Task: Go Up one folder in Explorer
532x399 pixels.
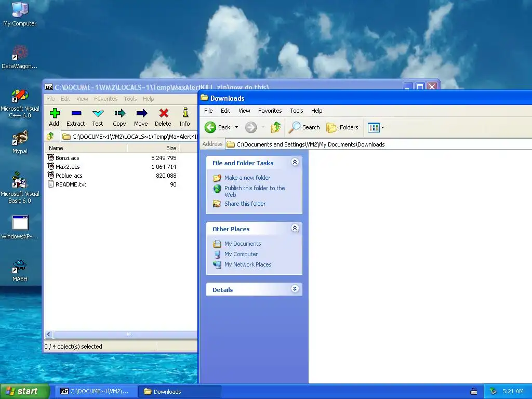Action: coord(275,127)
